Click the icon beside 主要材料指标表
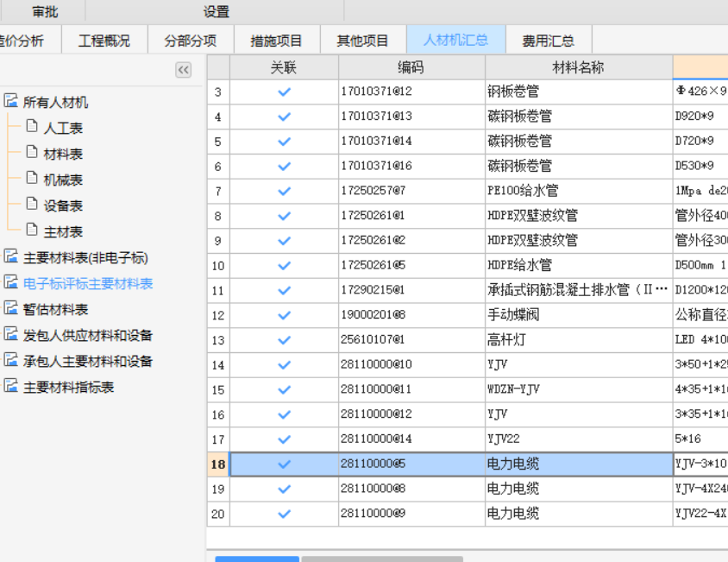Screen dimensions: 728x562 click(x=11, y=385)
